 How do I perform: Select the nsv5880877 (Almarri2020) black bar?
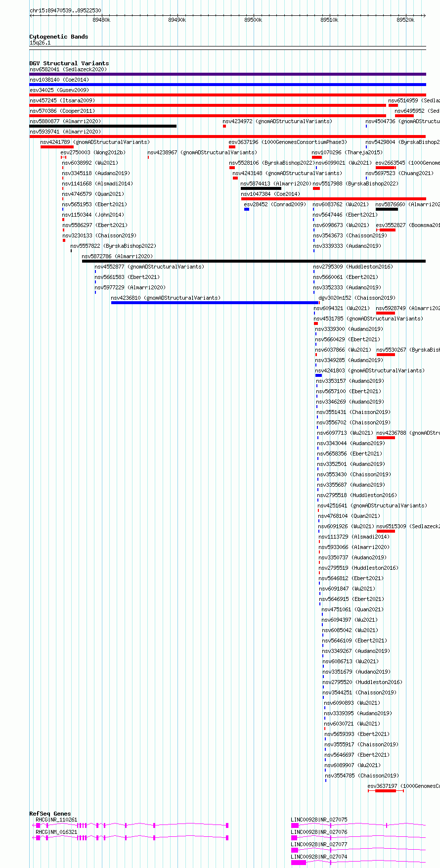[x=103, y=126]
